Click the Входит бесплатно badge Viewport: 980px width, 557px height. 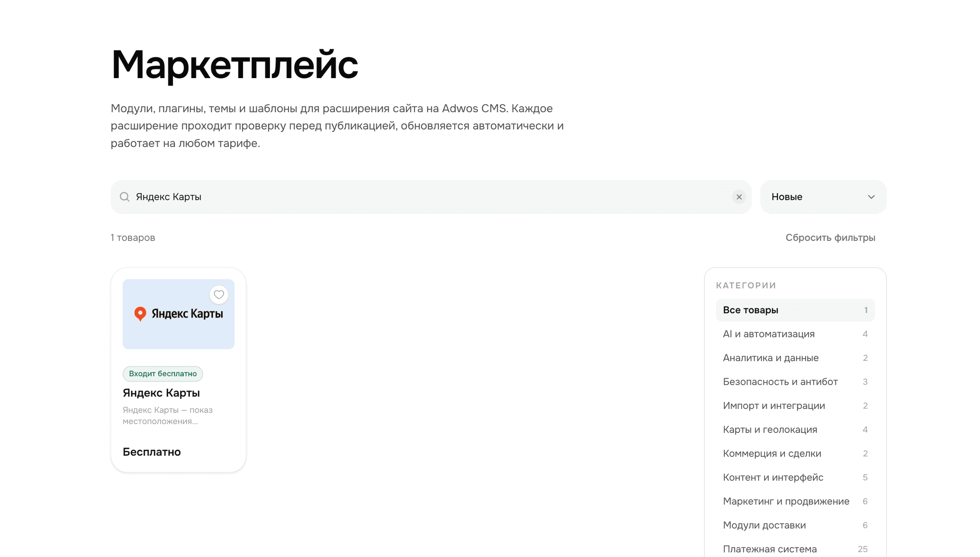pos(163,374)
